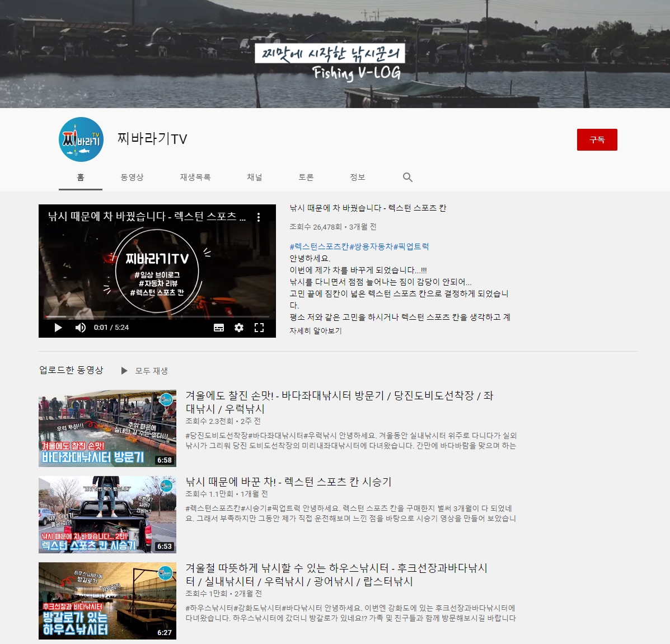Switch to the 동영상 tab
The width and height of the screenshot is (670, 644).
click(x=132, y=178)
